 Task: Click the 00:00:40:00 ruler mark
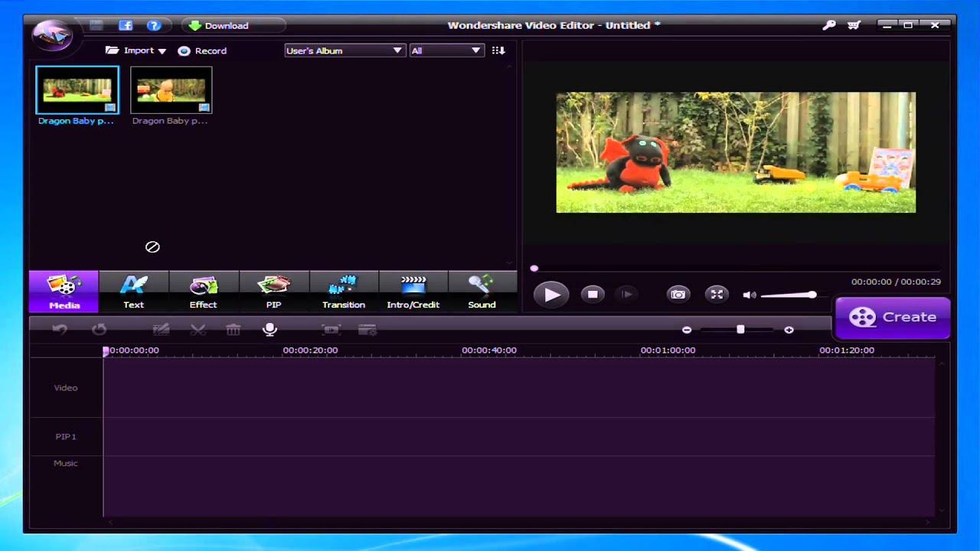(x=489, y=350)
